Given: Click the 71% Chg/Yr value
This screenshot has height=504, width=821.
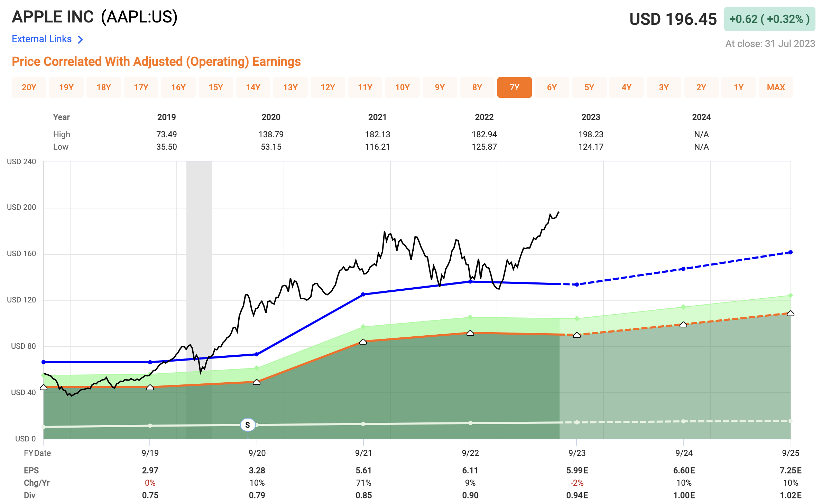Looking at the screenshot, I should coord(363,483).
